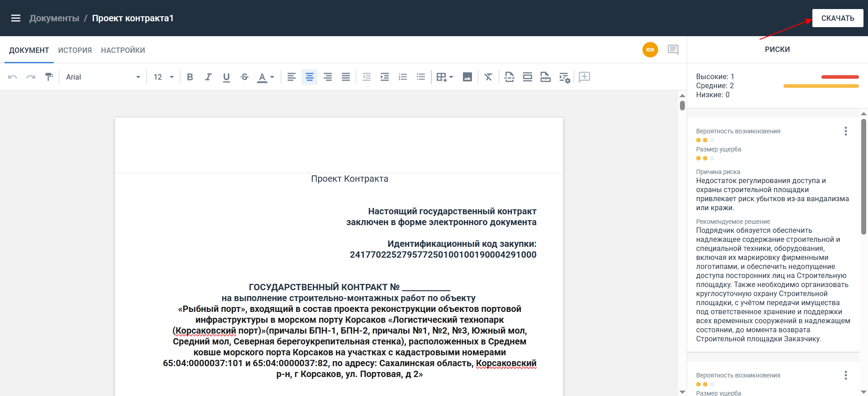Image resolution: width=868 pixels, height=396 pixels.
Task: Switch to the ИСТОРИЯ tab
Action: tap(75, 50)
